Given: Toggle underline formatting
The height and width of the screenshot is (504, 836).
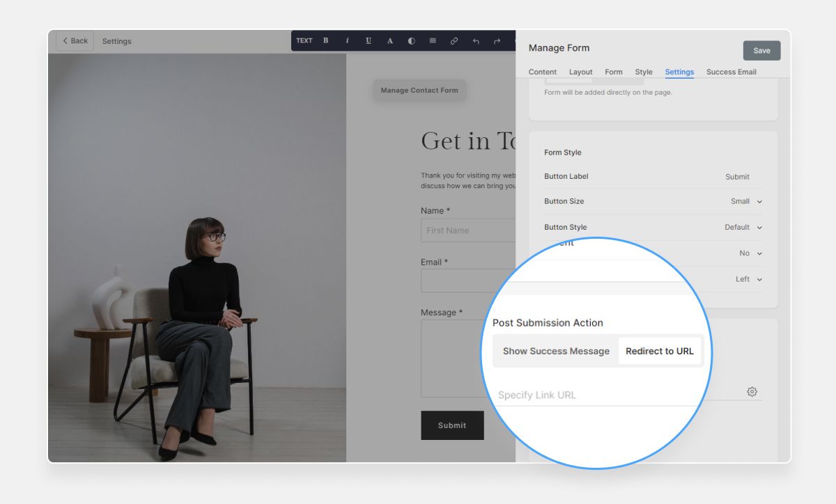Looking at the screenshot, I should (369, 40).
